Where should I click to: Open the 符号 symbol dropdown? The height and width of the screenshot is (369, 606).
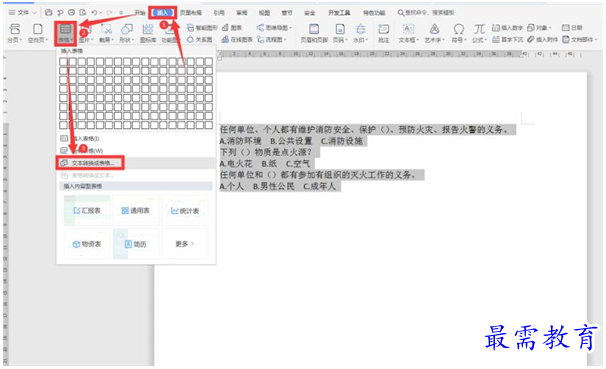[x=459, y=33]
